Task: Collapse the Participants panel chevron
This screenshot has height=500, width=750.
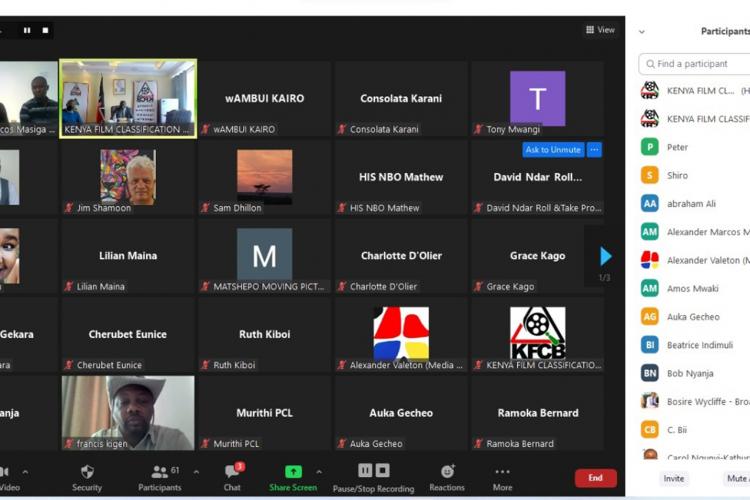Action: 642,32
